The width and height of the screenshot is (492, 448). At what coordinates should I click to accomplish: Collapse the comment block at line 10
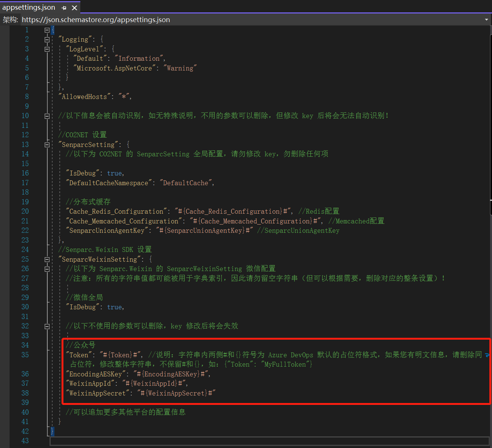click(x=47, y=116)
